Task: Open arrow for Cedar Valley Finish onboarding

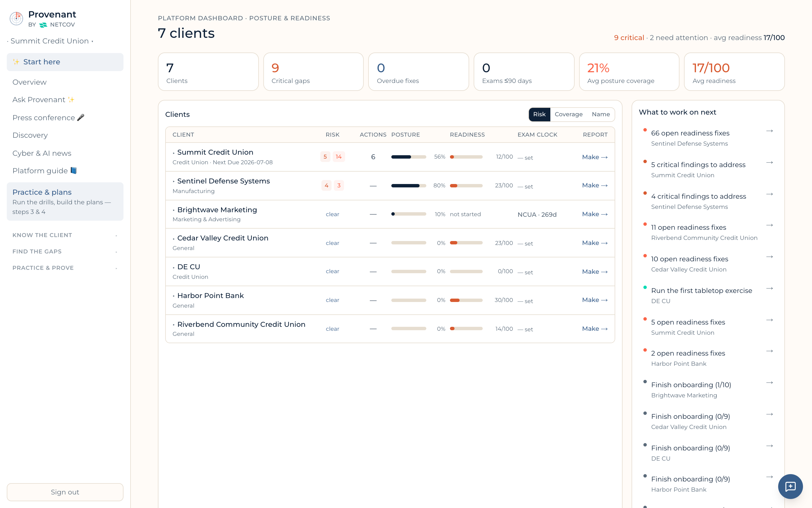Action: (769, 414)
